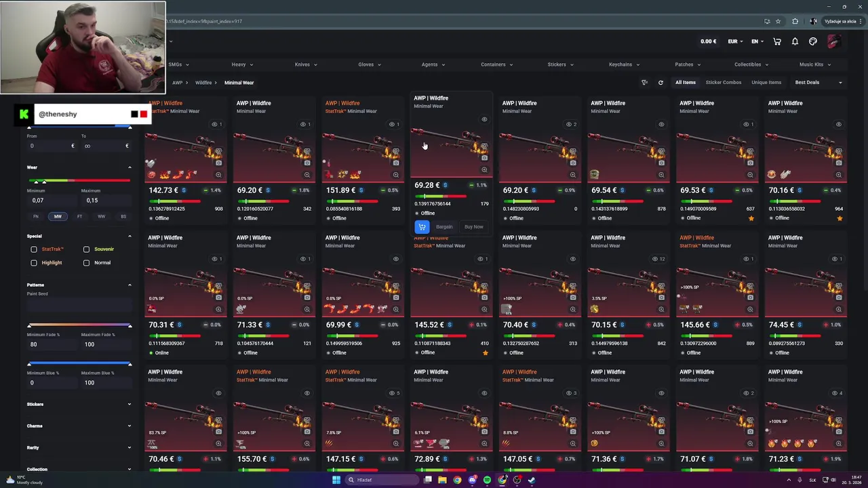The width and height of the screenshot is (868, 488).
Task: Open the theme palette icon
Action: pyautogui.click(x=813, y=41)
